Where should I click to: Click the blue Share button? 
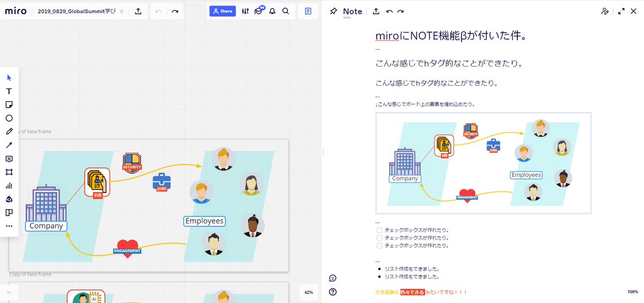[x=222, y=11]
